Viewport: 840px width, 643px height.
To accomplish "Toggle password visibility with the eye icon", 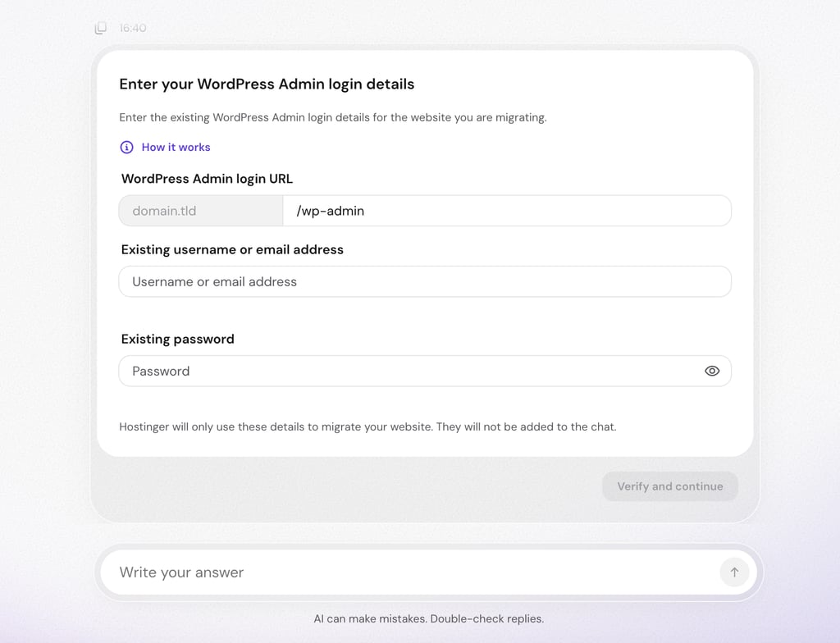I will tap(712, 371).
